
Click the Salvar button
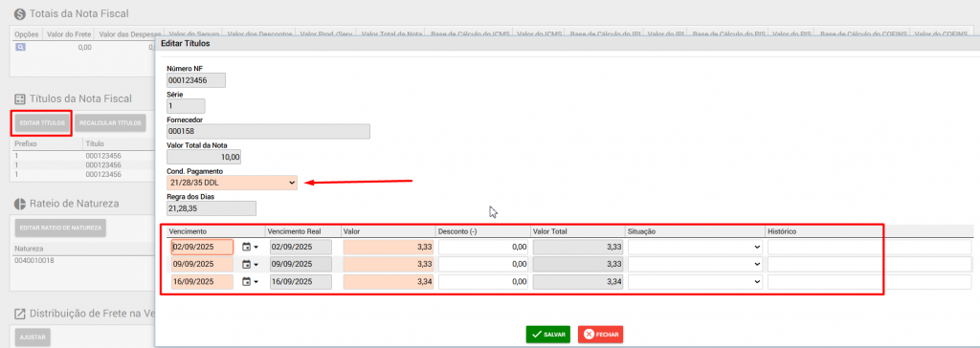[x=548, y=335]
